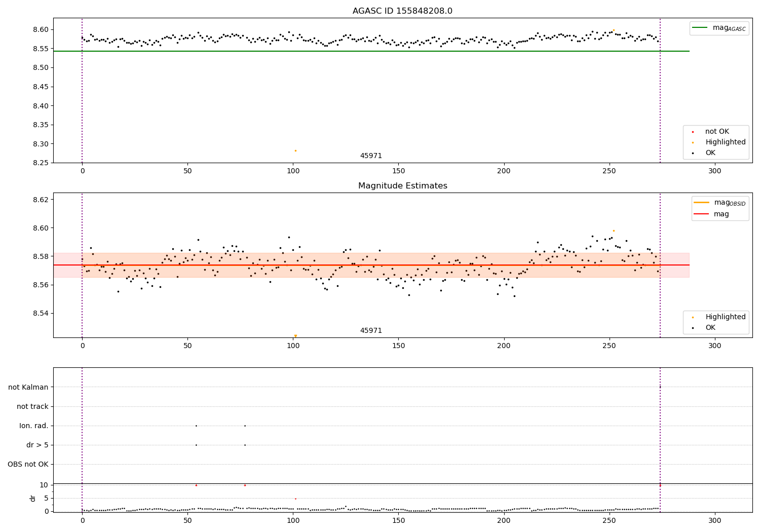Click the '45971' label in top plot
Image resolution: width=760 pixels, height=532 pixels.
click(x=371, y=156)
